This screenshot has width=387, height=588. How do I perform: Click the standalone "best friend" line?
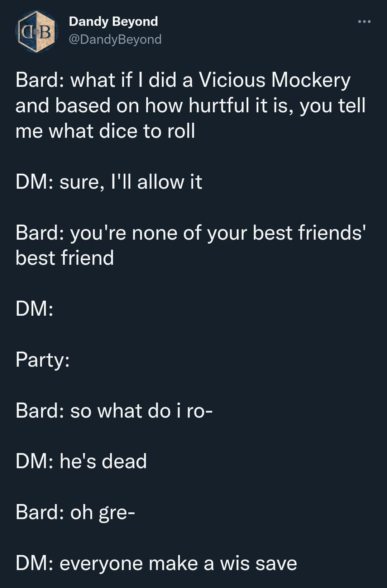pyautogui.click(x=65, y=258)
